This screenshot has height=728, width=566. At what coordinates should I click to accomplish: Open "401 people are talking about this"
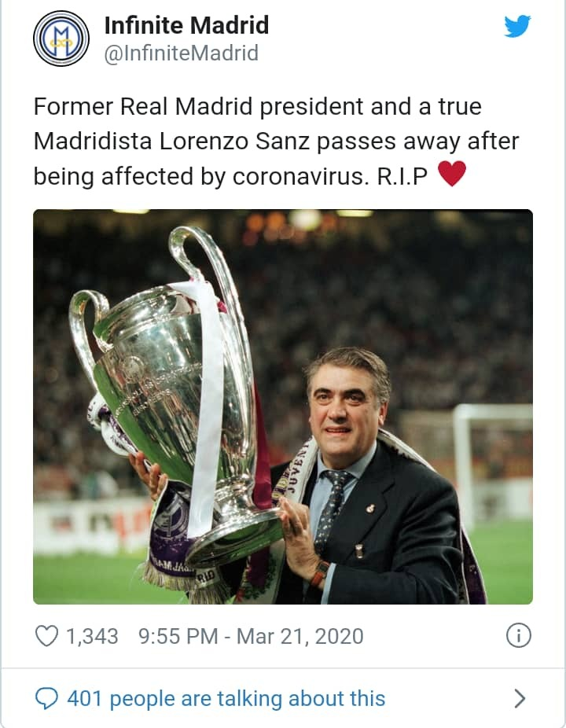226,698
